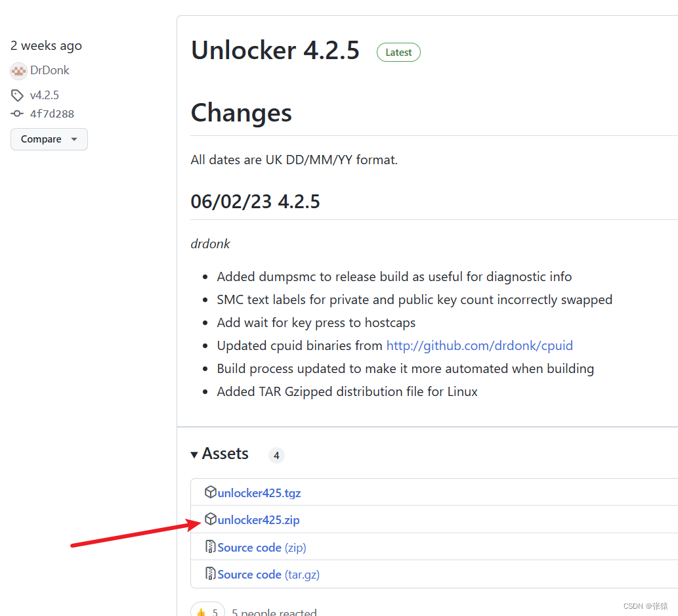Image resolution: width=678 pixels, height=616 pixels.
Task: Click the Assets count badge showing 4
Action: click(x=276, y=454)
